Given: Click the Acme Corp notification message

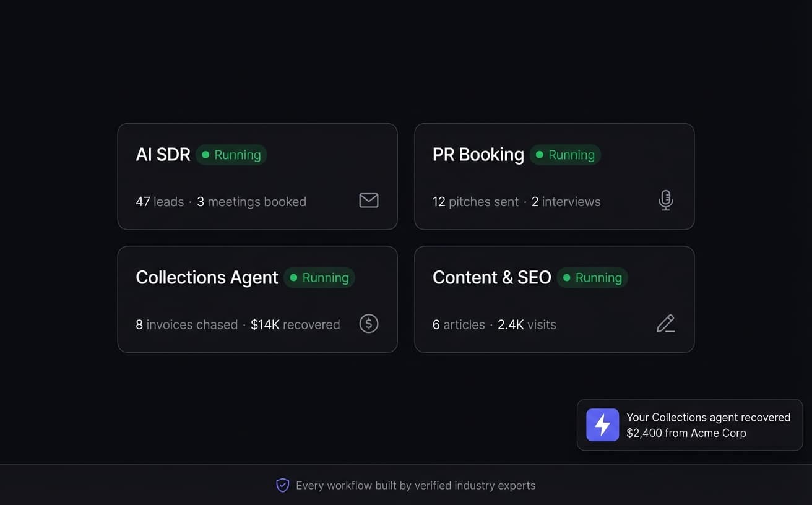Looking at the screenshot, I should 708,425.
